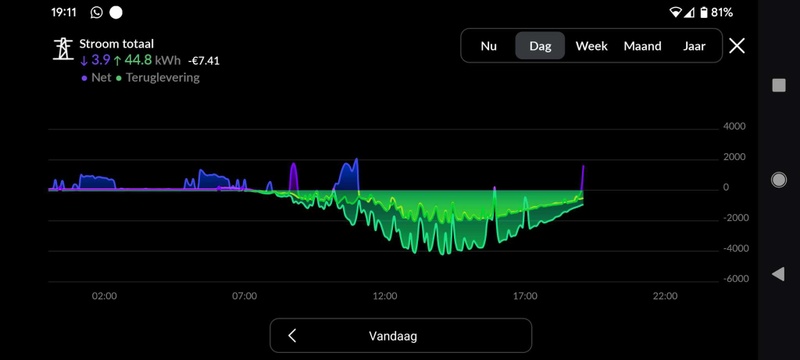Tap the battery status icon
Viewport: 800px width, 360px height.
(704, 12)
